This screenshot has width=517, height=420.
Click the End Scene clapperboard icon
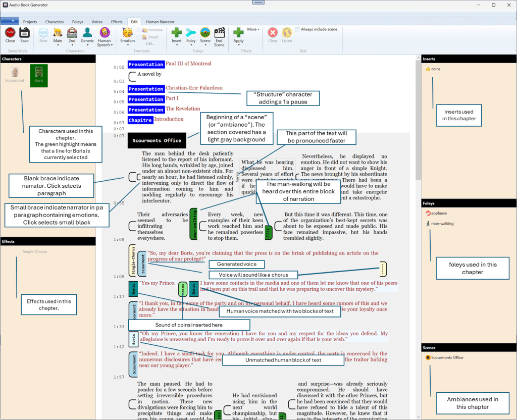[219, 33]
